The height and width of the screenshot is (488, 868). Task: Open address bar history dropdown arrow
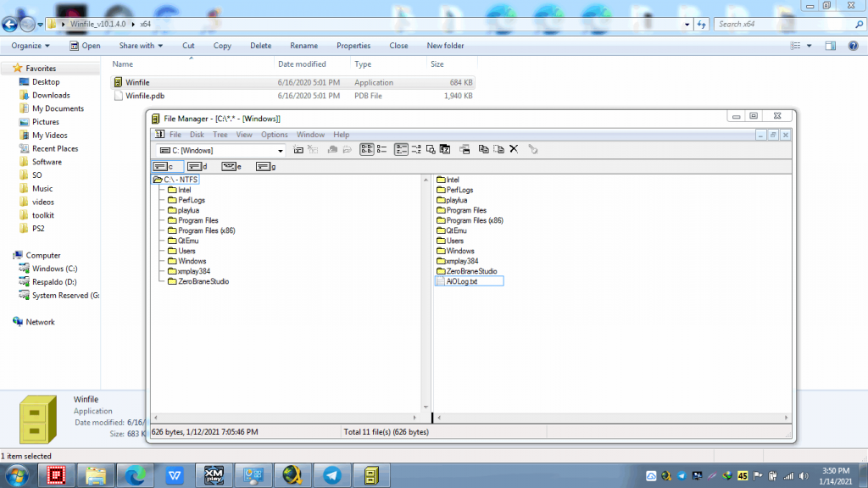(x=687, y=25)
